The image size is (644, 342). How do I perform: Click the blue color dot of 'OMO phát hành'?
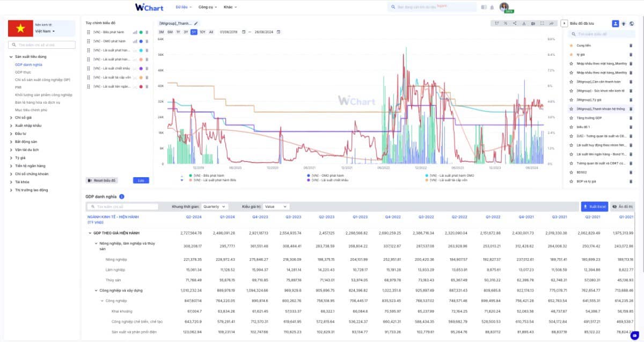(x=141, y=41)
